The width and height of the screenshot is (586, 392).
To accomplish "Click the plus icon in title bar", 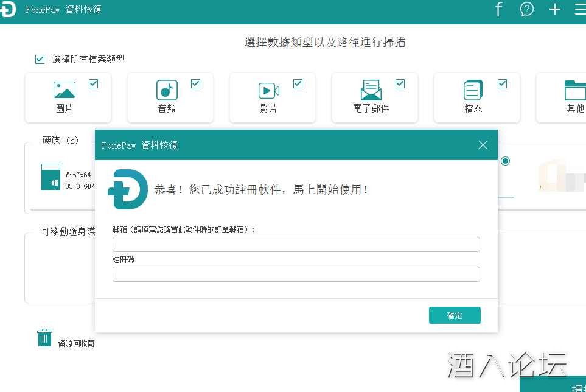I will pyautogui.click(x=555, y=9).
